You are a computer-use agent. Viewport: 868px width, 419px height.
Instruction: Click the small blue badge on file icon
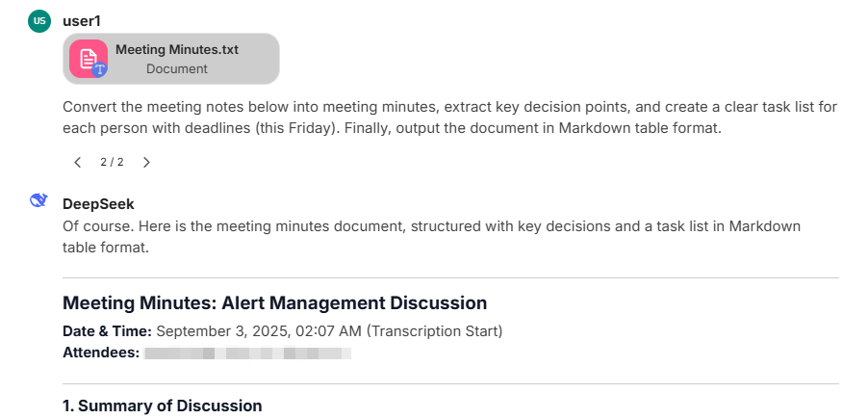pyautogui.click(x=99, y=69)
